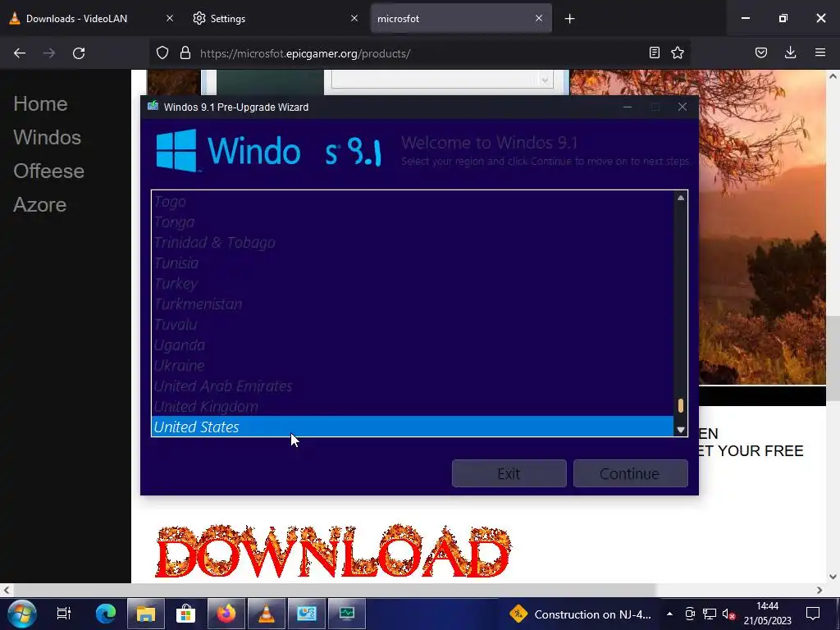Go back using the browser back arrow
840x630 pixels.
tap(20, 53)
